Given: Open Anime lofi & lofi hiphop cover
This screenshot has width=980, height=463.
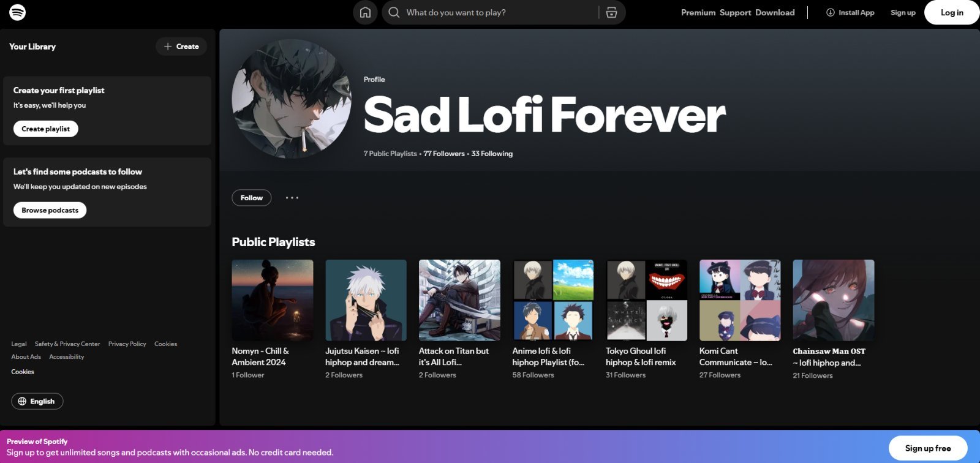Looking at the screenshot, I should pos(553,300).
